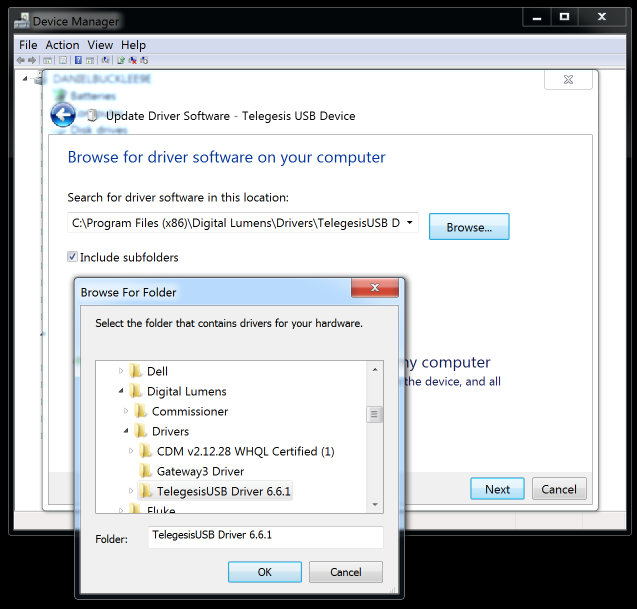Open the File menu
Image resolution: width=637 pixels, height=609 pixels.
(28, 45)
